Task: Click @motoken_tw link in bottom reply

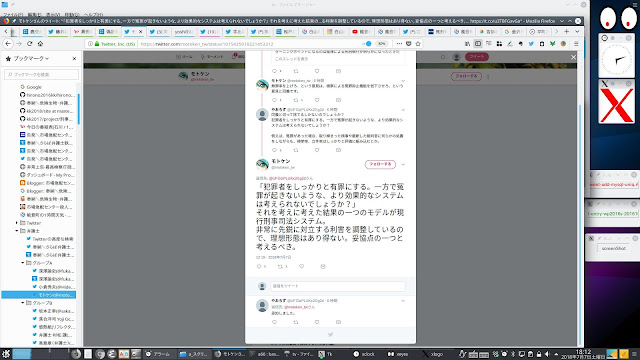Action: coord(296,307)
